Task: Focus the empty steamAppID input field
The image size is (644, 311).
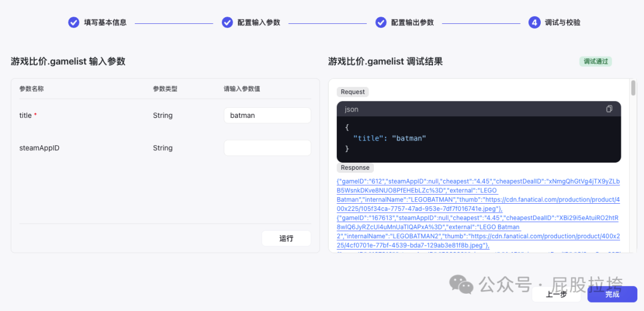Action: pos(267,148)
